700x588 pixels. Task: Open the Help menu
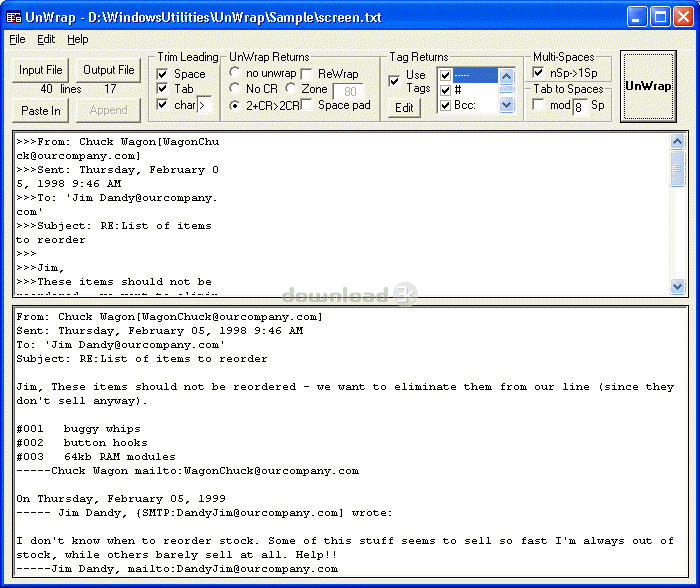coord(77,39)
